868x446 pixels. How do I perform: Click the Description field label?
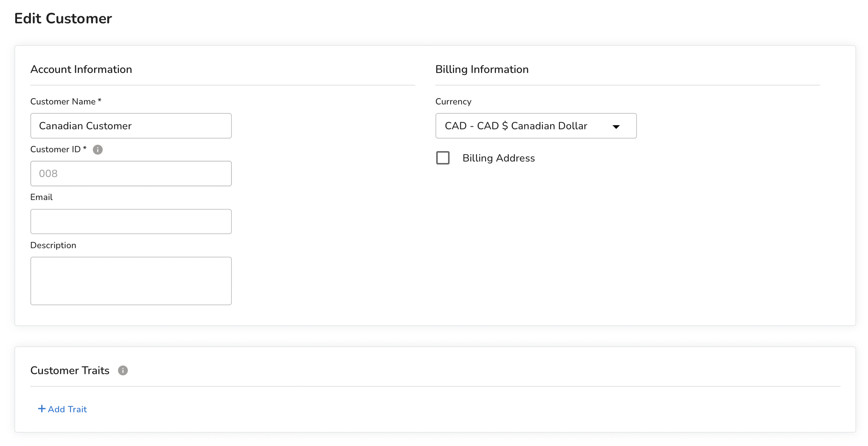[x=53, y=245]
